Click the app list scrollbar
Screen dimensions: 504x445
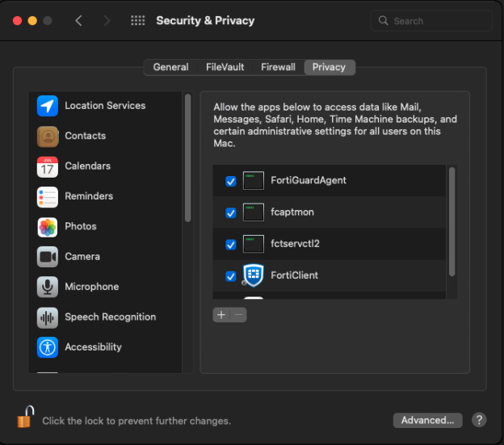tap(452, 222)
